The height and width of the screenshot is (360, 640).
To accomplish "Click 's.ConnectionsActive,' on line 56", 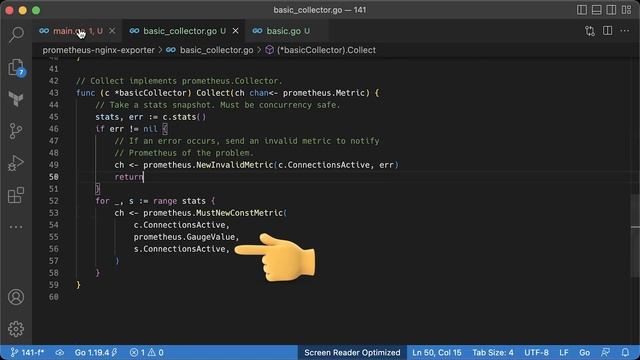I will [182, 249].
